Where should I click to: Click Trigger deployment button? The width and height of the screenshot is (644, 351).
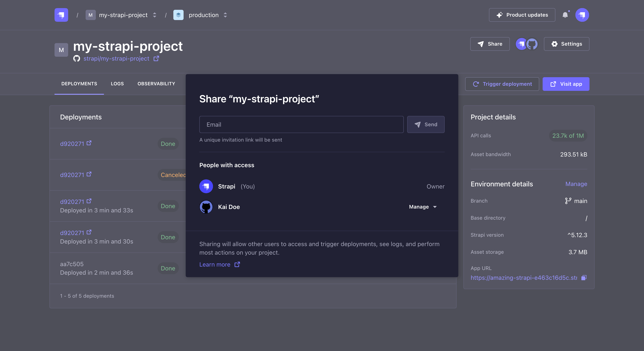502,84
